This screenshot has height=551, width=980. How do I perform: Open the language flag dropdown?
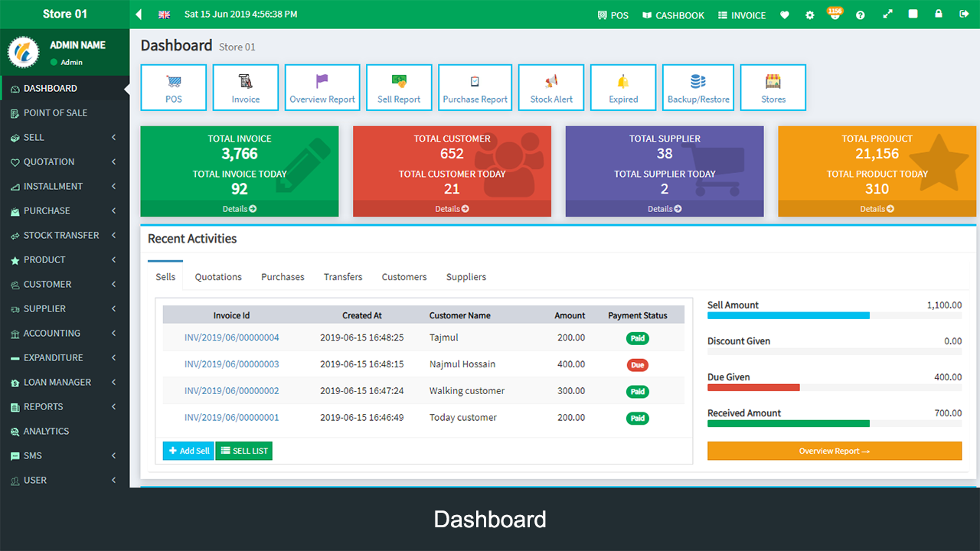[163, 14]
